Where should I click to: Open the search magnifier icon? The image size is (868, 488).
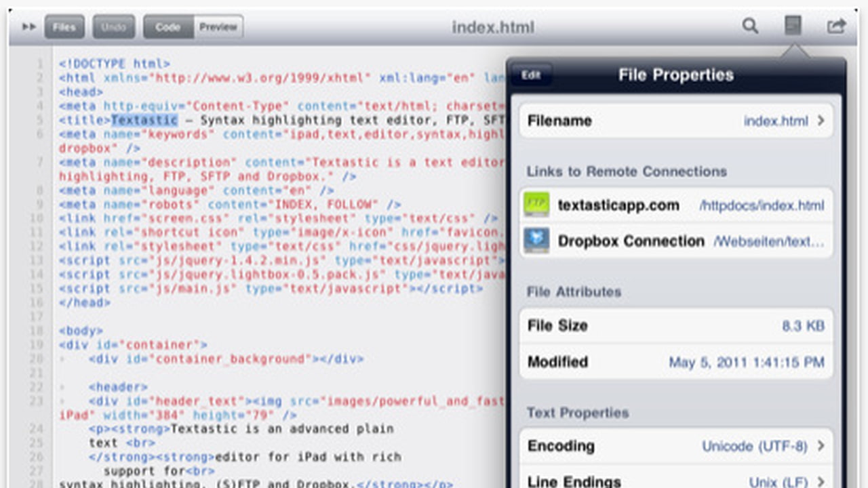point(749,26)
